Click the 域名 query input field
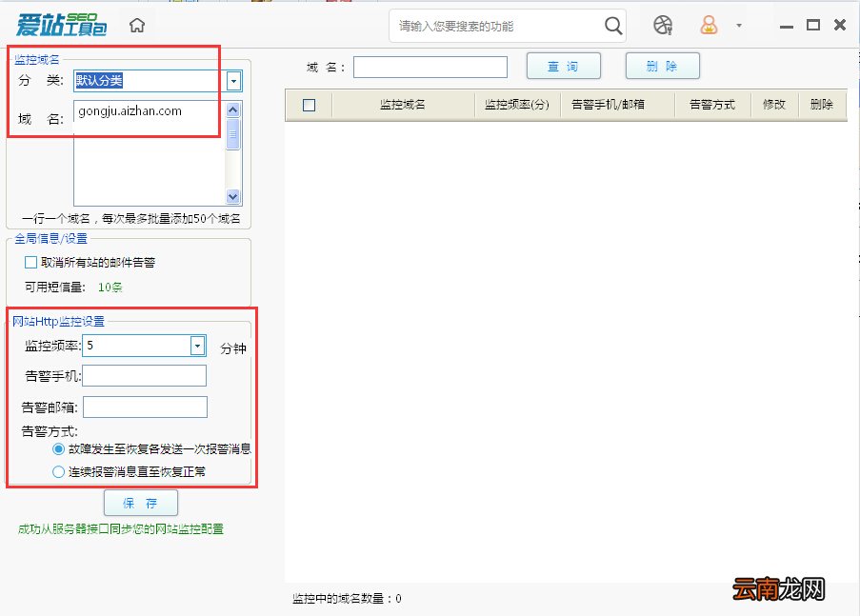The width and height of the screenshot is (860, 616). [x=430, y=67]
